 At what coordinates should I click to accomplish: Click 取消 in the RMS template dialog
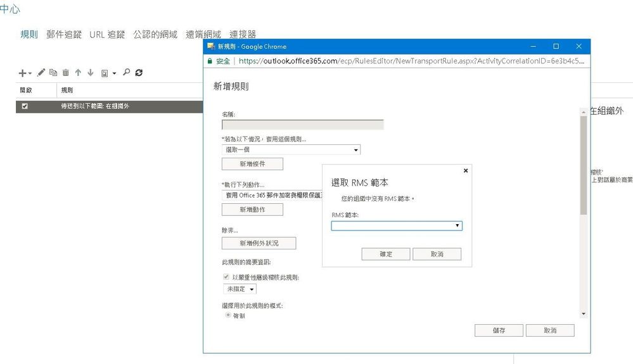coord(437,254)
